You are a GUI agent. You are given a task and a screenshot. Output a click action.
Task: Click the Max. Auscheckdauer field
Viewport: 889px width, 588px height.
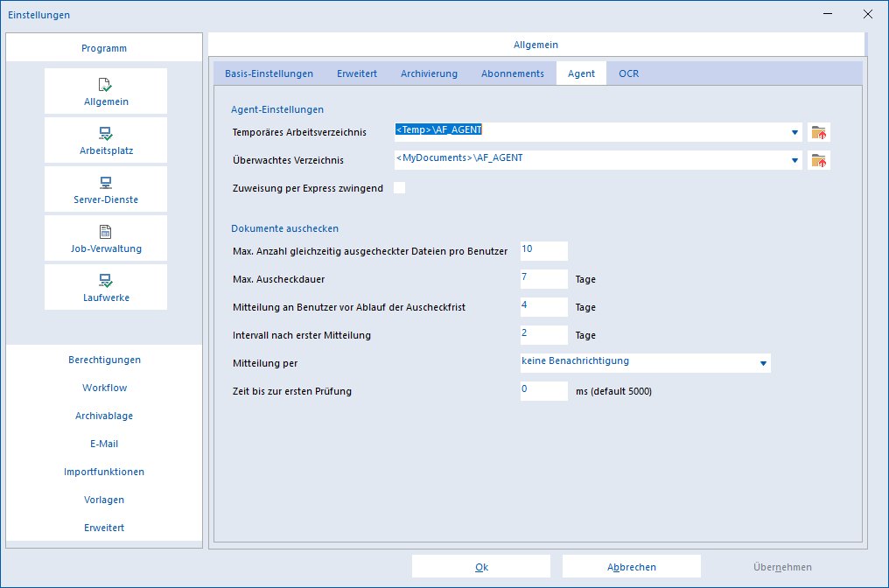click(543, 279)
